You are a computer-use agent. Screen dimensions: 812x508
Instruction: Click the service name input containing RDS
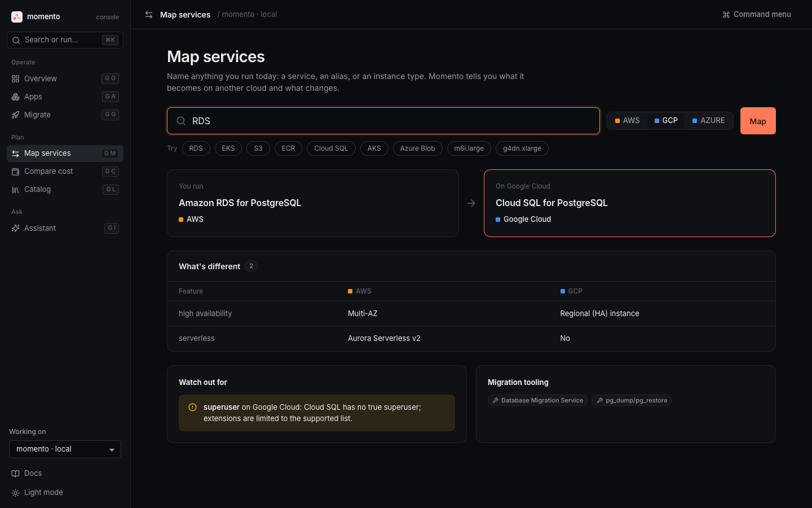pyautogui.click(x=383, y=121)
